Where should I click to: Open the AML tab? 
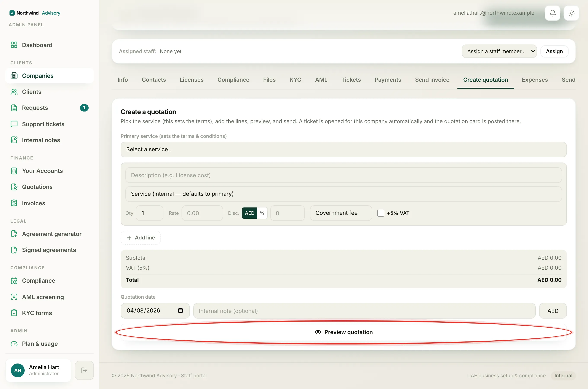pyautogui.click(x=321, y=80)
